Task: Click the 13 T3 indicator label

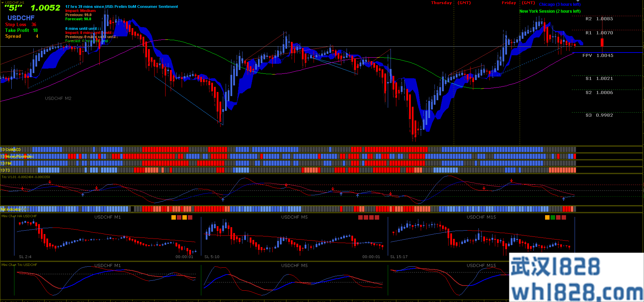Action: [5, 170]
